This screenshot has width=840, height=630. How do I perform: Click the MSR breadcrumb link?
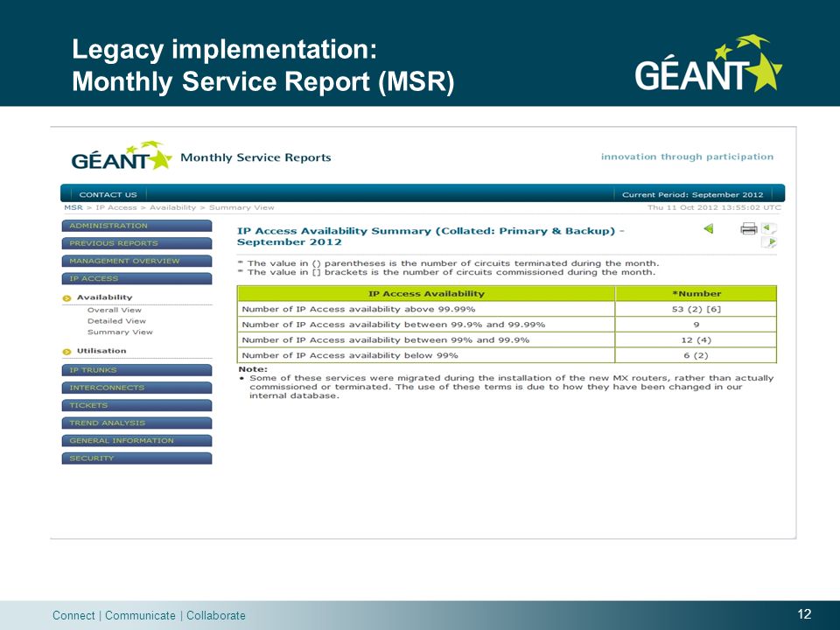[73, 207]
